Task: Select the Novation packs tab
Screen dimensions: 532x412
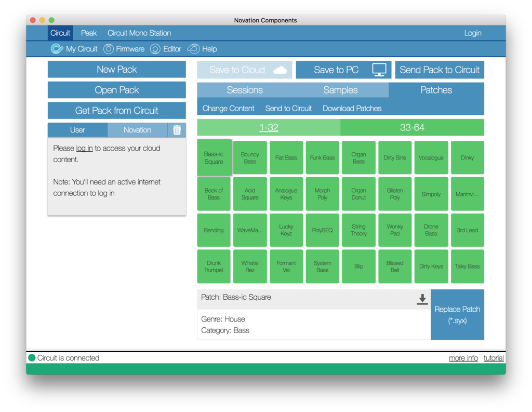Action: (x=137, y=130)
